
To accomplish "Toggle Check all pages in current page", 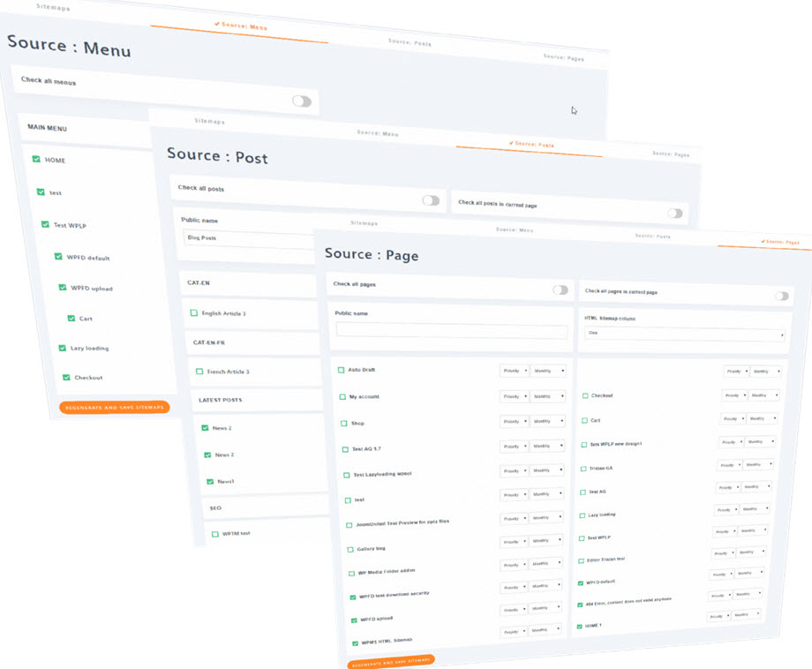I will point(781,296).
